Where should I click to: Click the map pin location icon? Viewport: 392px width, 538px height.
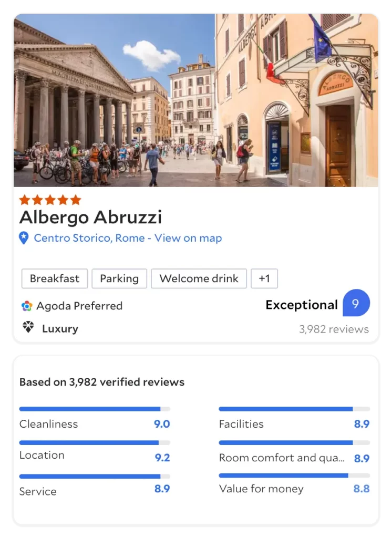click(24, 238)
